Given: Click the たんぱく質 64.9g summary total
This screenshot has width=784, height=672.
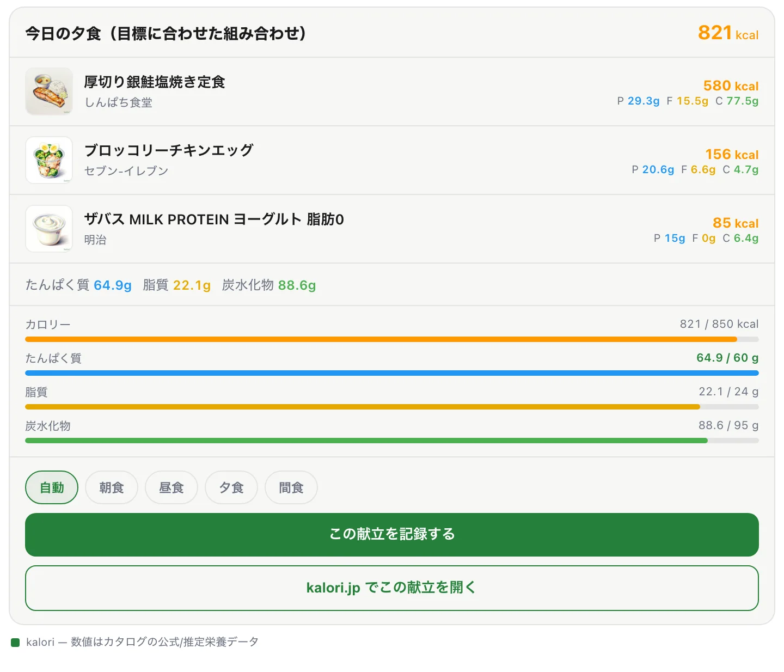Looking at the screenshot, I should [x=78, y=285].
